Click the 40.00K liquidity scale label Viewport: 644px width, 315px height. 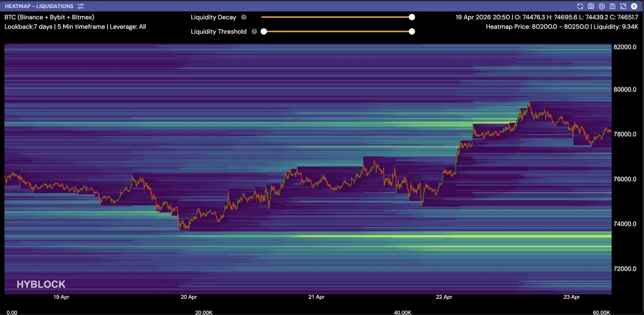click(402, 312)
